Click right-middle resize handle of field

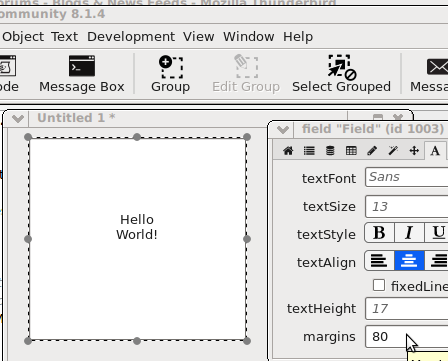pyautogui.click(x=247, y=239)
